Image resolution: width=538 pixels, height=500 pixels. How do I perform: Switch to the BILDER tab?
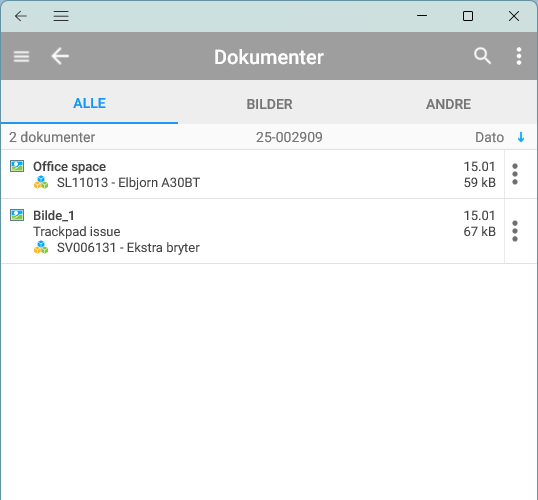pos(269,104)
